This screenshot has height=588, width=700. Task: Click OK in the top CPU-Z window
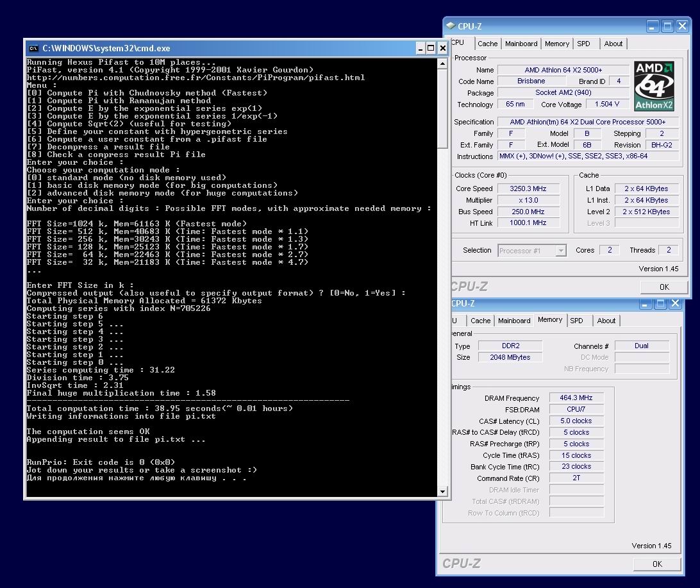664,287
